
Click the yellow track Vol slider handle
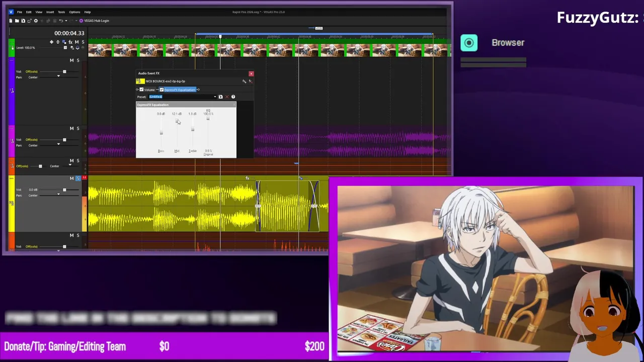pyautogui.click(x=64, y=190)
